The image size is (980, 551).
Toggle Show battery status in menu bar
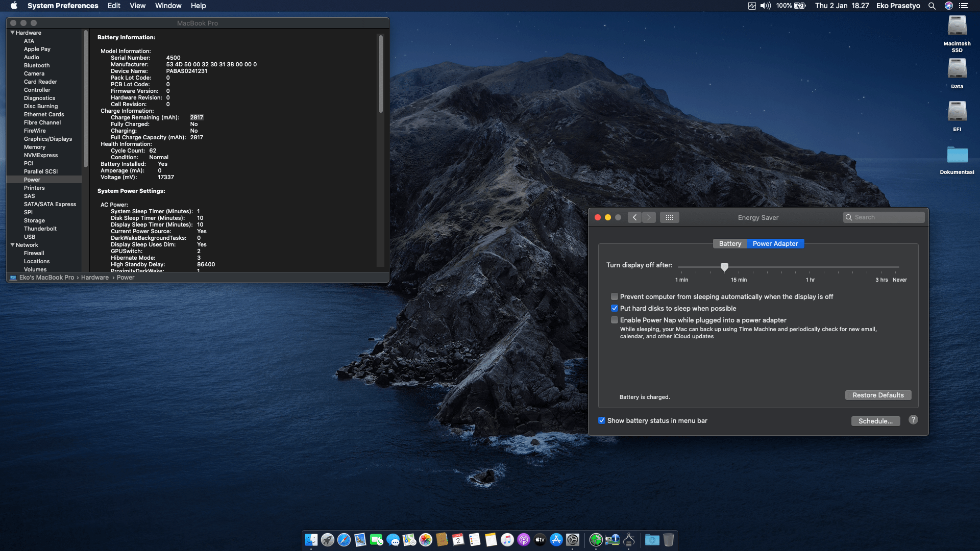602,421
